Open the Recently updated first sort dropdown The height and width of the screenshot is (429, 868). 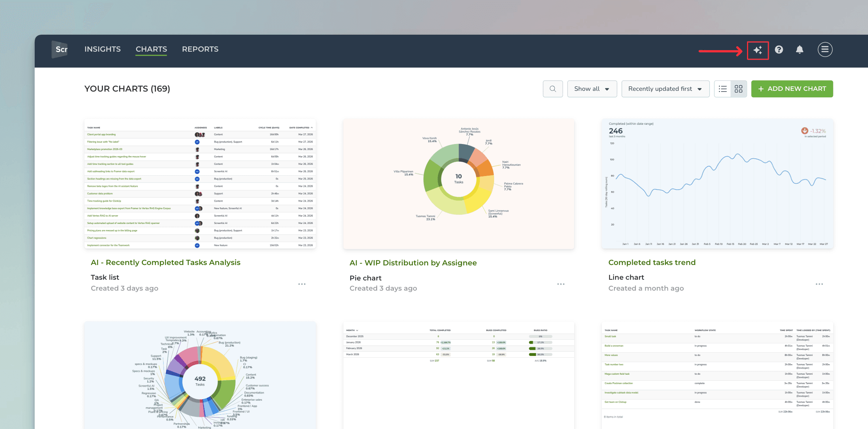[665, 89]
